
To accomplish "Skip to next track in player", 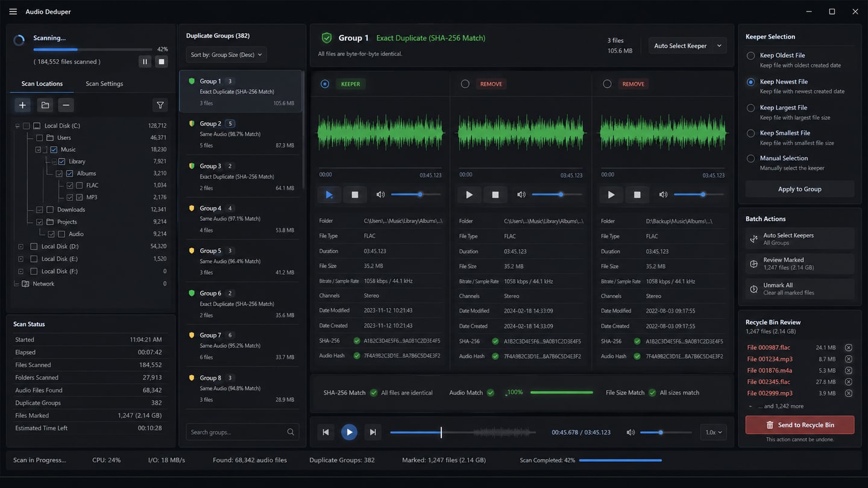I will click(x=373, y=432).
